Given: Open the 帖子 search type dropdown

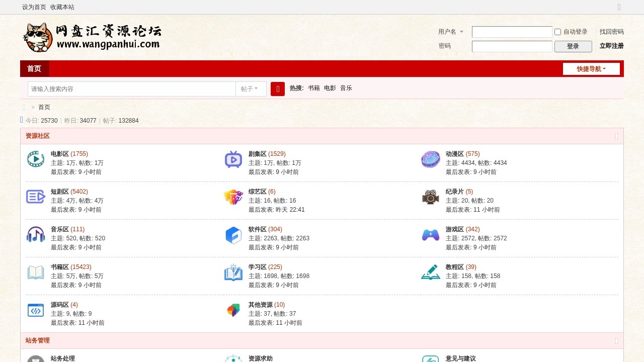Looking at the screenshot, I should pyautogui.click(x=250, y=89).
